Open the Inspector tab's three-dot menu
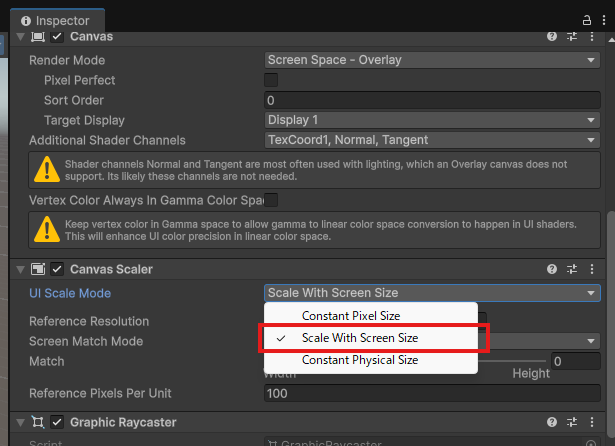The height and width of the screenshot is (446, 615). pos(604,20)
